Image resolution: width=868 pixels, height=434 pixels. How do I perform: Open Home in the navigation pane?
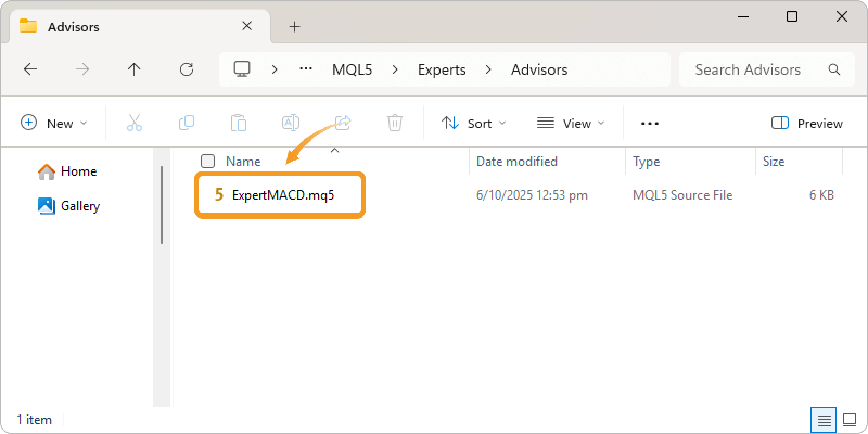(78, 171)
